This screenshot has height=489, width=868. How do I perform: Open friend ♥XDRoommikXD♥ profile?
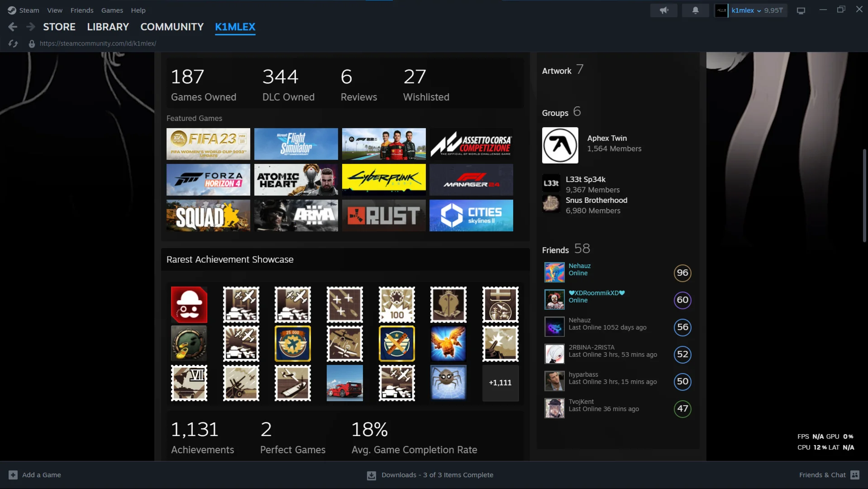pos(617,300)
